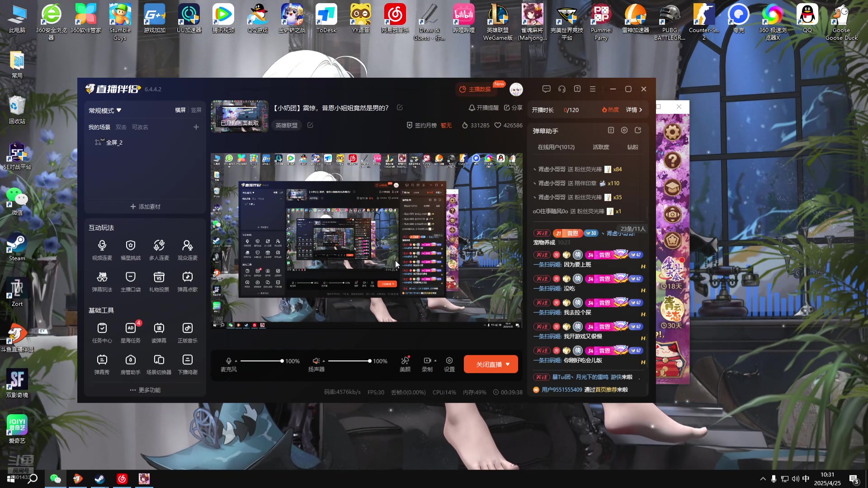Image resolution: width=868 pixels, height=488 pixels.
Task: Click stream cover thumbnail 已开启画面截取
Action: point(240,116)
